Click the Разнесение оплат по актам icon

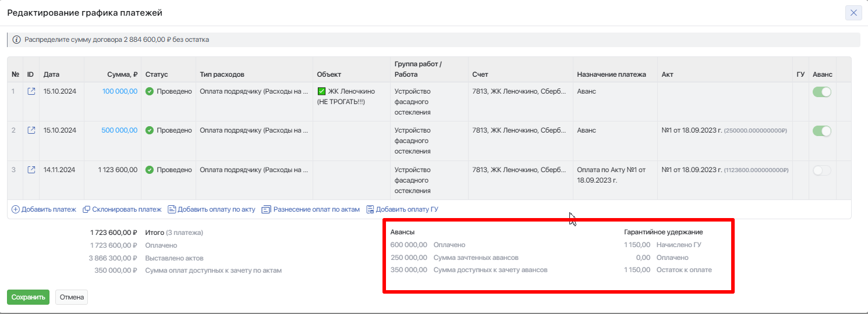click(267, 209)
